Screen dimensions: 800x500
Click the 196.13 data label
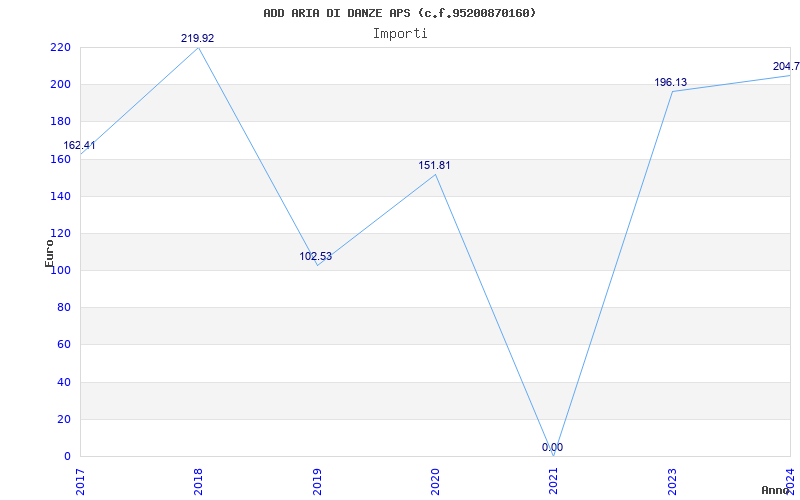670,82
